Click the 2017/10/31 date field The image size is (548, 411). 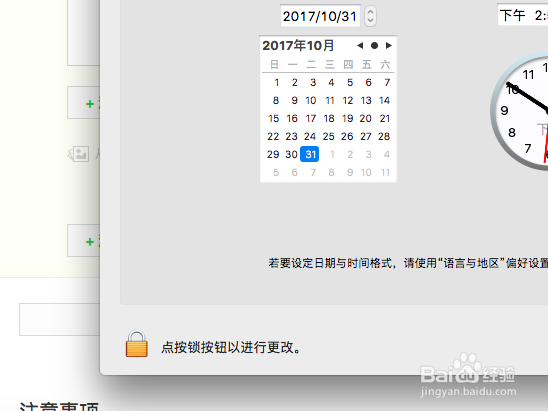click(320, 16)
